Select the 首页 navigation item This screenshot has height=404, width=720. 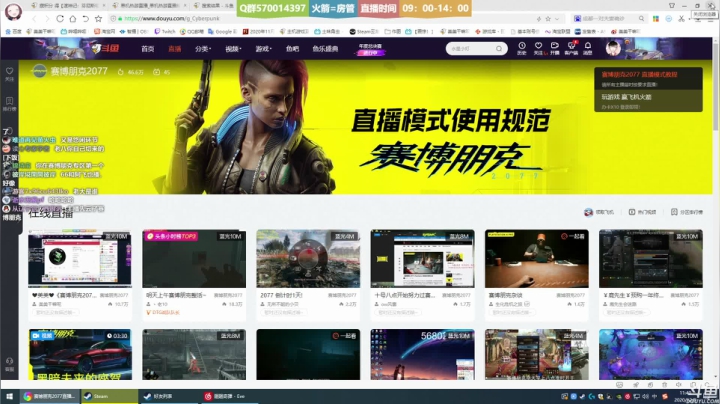click(x=148, y=49)
